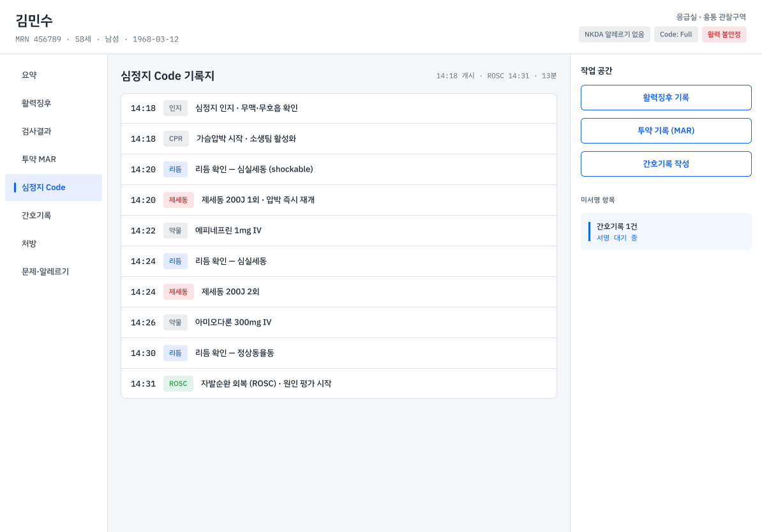Click the 14:18 개시 · ROSC 14:31 summary
This screenshot has height=532, width=762.
[x=496, y=77]
